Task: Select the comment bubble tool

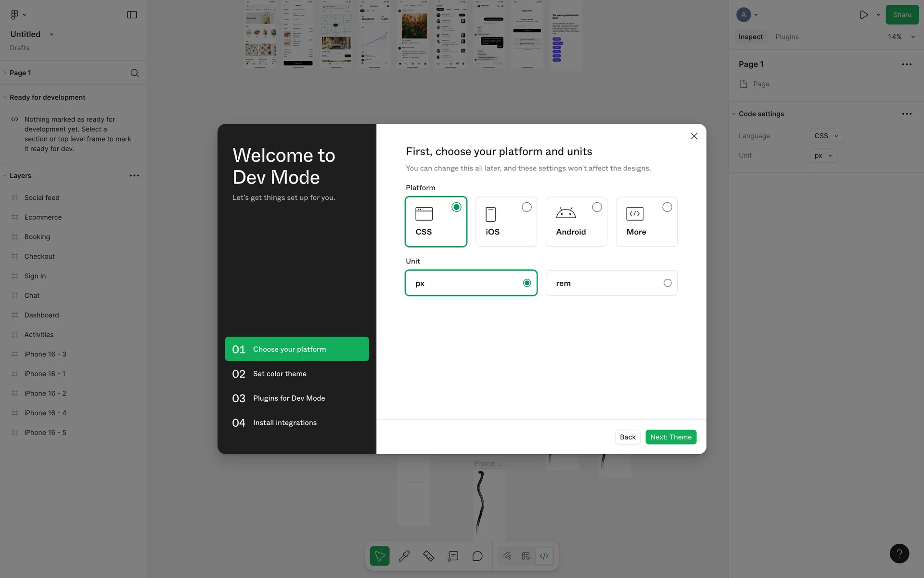Action: pyautogui.click(x=477, y=556)
